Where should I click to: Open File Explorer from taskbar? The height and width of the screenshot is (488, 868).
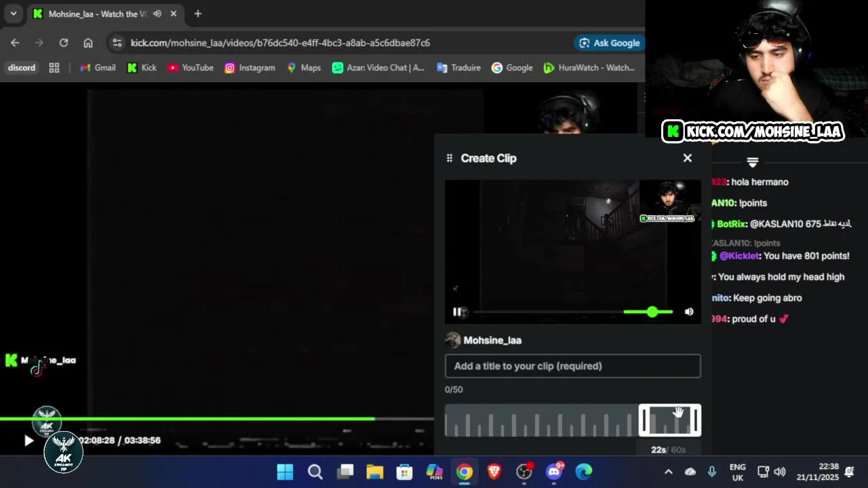click(x=375, y=471)
